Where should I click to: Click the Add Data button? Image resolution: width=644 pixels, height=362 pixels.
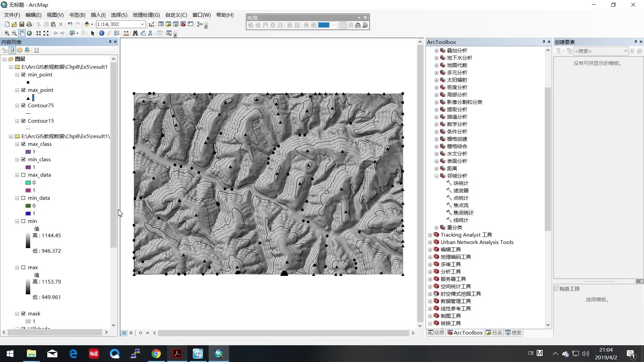[87, 24]
